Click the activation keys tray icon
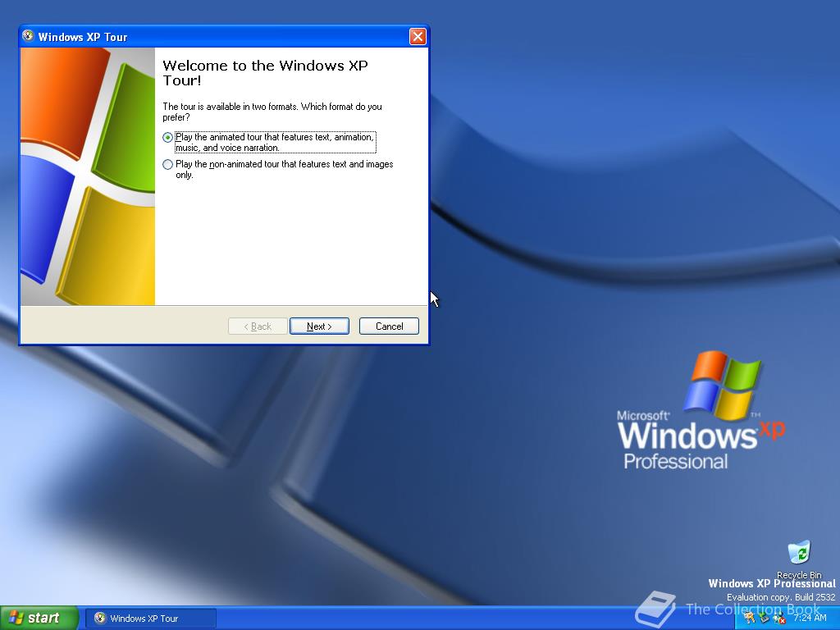 click(x=750, y=618)
